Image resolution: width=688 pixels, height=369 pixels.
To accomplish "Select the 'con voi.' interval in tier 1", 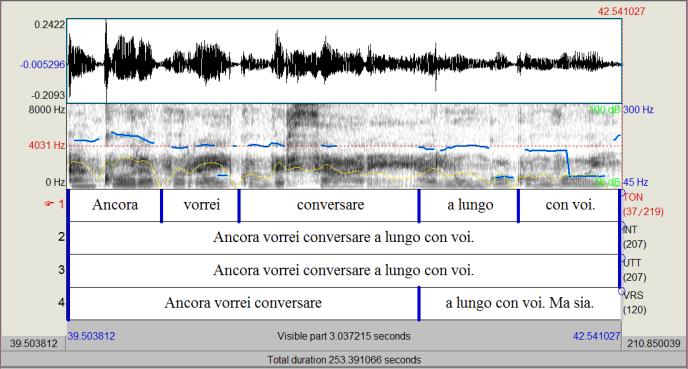I will click(569, 205).
